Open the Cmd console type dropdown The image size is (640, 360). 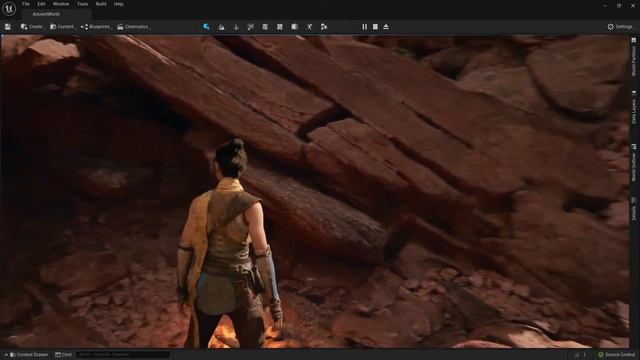pos(63,355)
